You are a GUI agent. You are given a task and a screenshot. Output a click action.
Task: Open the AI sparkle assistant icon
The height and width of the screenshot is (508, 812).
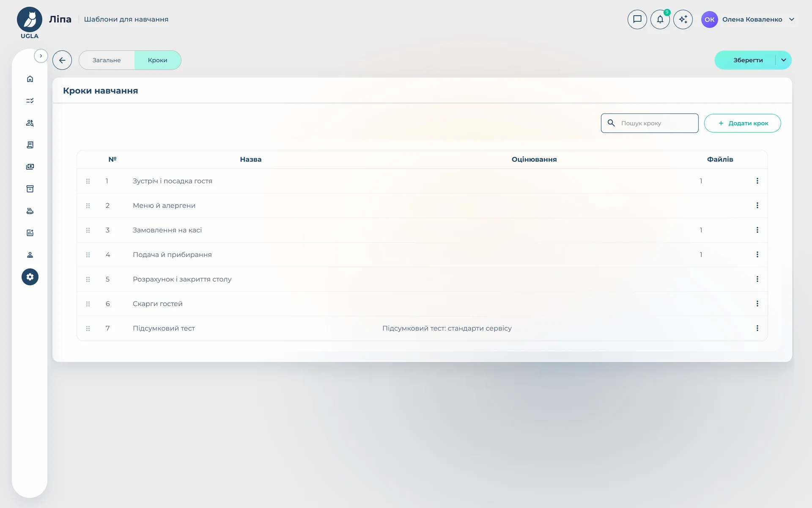click(683, 19)
